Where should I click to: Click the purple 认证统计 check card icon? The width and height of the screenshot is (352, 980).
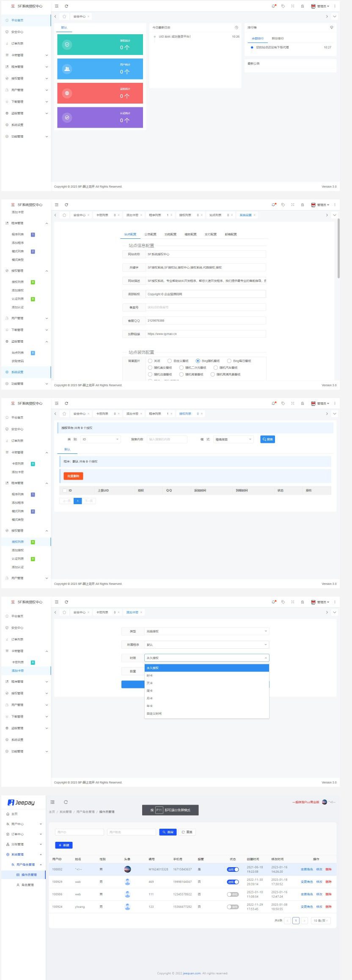tap(67, 117)
